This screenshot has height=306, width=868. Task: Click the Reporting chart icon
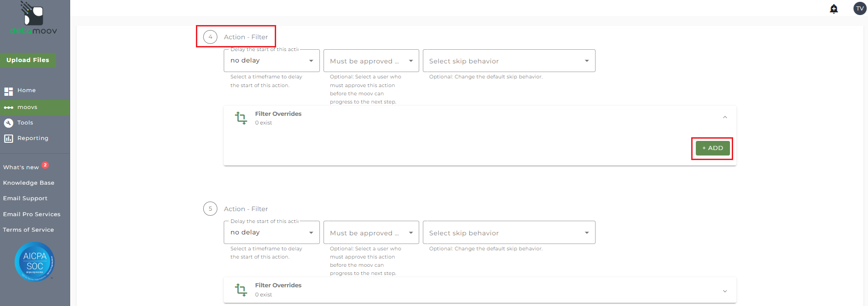pyautogui.click(x=8, y=139)
